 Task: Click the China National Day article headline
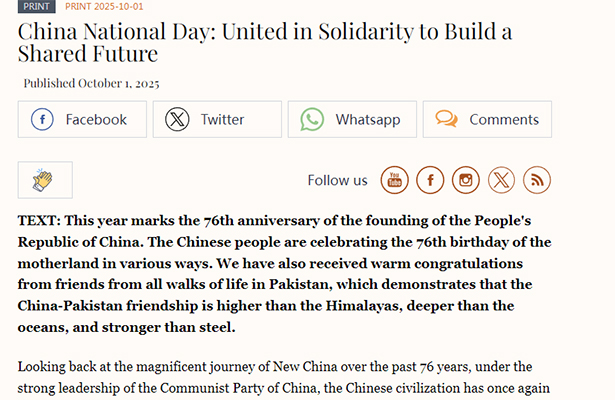click(x=265, y=42)
